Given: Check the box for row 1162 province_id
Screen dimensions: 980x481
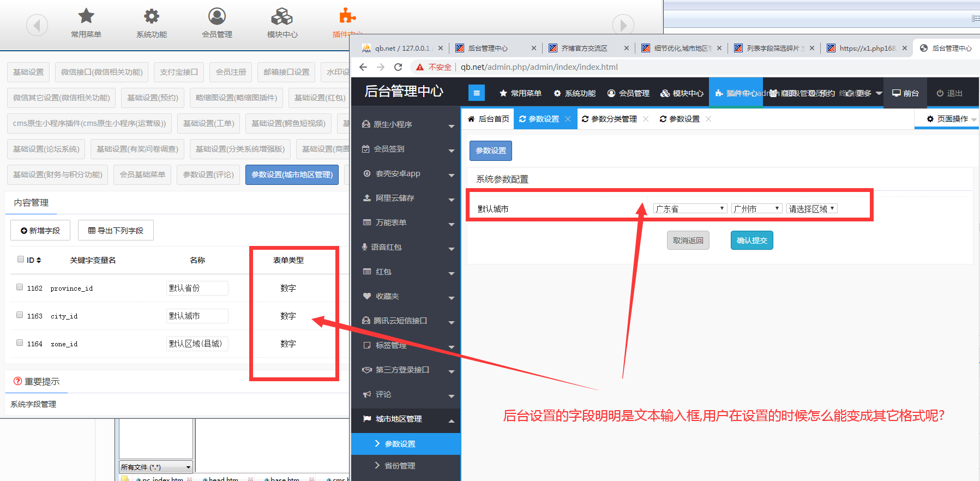Looking at the screenshot, I should [20, 287].
